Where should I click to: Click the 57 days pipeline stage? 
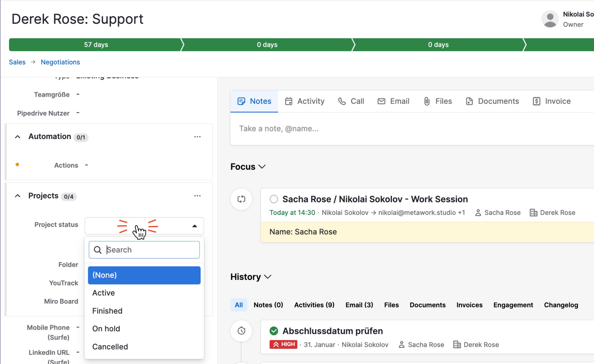click(96, 45)
